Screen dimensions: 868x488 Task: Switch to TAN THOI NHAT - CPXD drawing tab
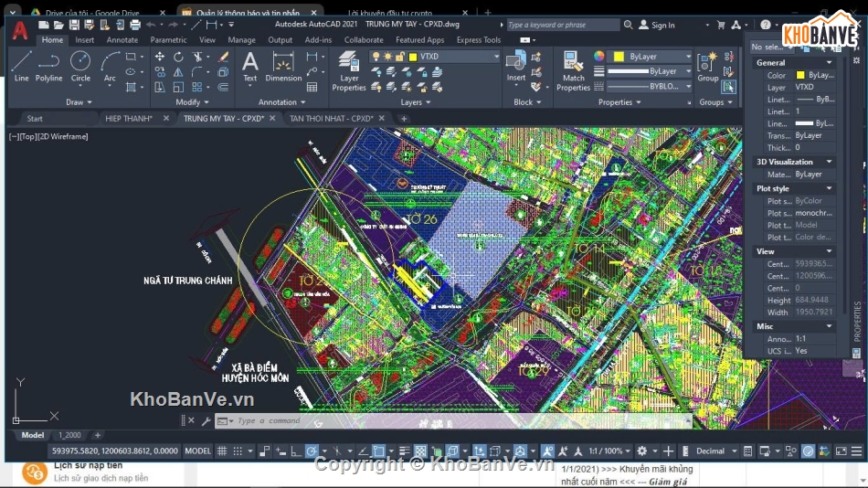click(332, 118)
